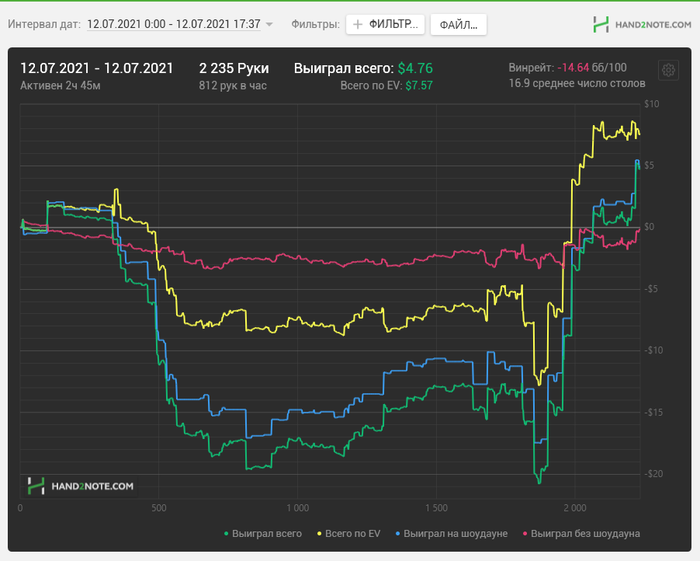Screen dimensions: 700x561
Task: Click the Всего по EV $7.57 value
Action: click(387, 85)
